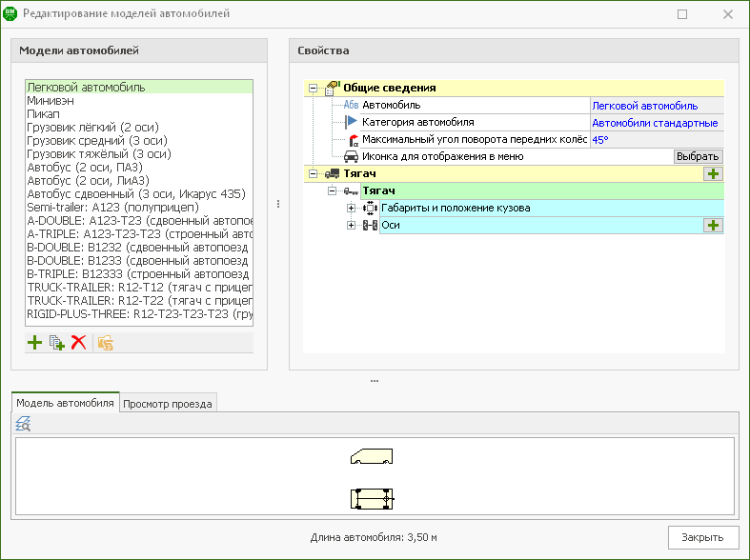
Task: Click the car side-view outline preview
Action: tap(372, 456)
